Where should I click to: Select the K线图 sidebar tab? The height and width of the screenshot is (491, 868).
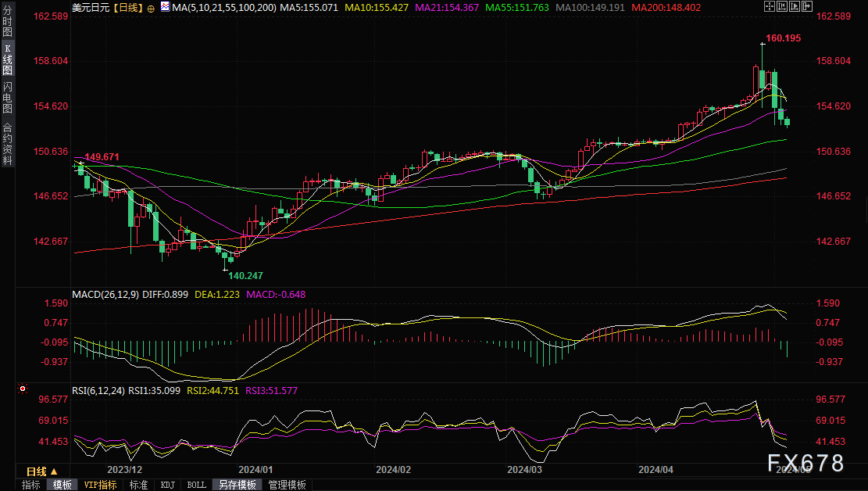tap(7, 59)
